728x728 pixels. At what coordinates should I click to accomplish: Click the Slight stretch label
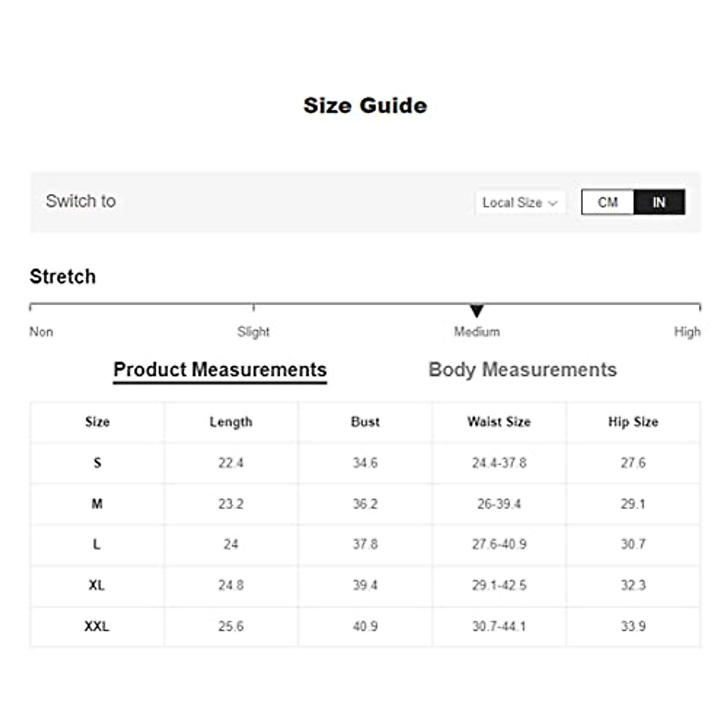tap(253, 332)
